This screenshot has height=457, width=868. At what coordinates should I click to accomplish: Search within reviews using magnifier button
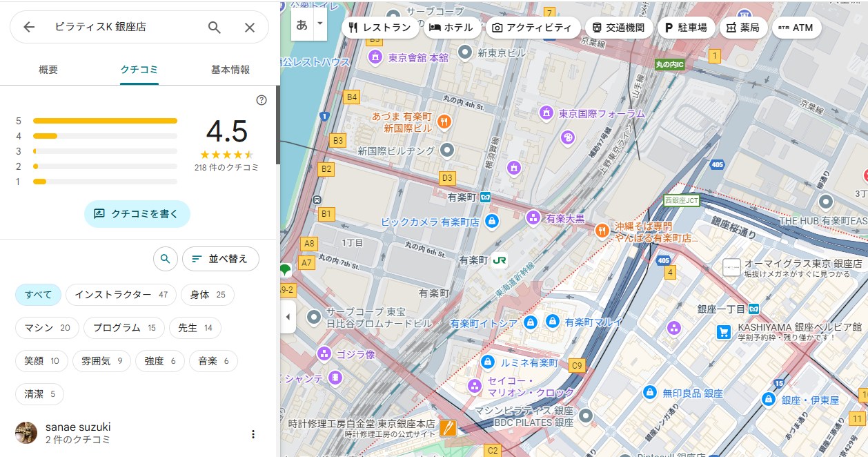[165, 259]
